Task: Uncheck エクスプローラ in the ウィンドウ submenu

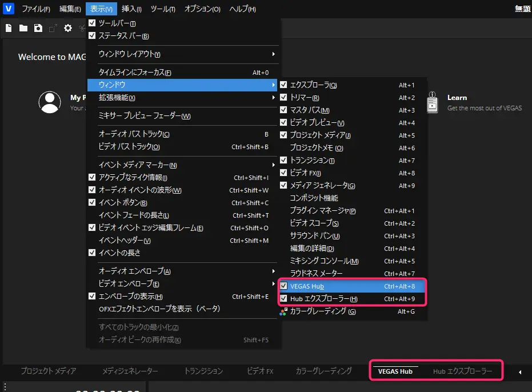Action: coord(283,85)
